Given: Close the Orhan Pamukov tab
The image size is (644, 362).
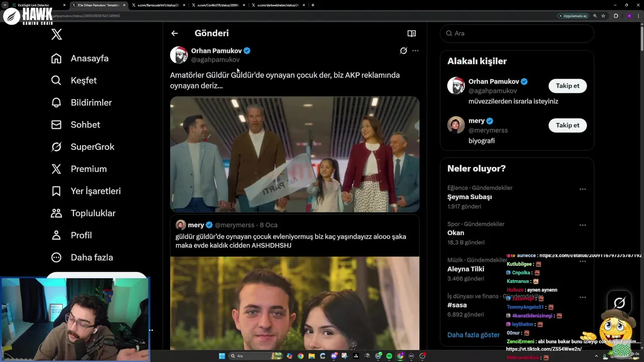Looking at the screenshot, I should point(124,5).
